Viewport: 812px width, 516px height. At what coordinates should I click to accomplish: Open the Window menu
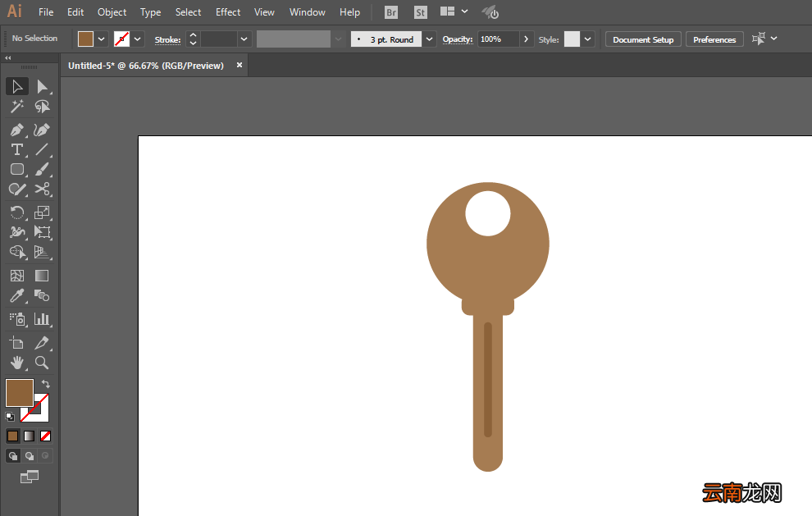pyautogui.click(x=307, y=12)
